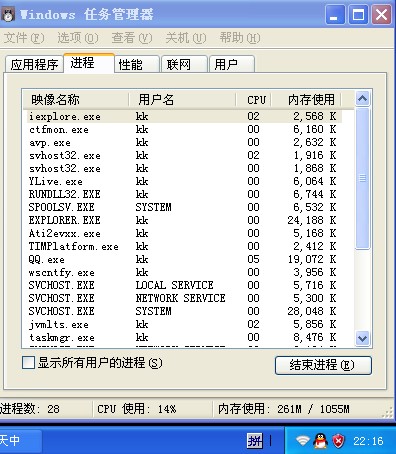Click the 结束进程(E) button
This screenshot has height=454, width=396.
(323, 365)
